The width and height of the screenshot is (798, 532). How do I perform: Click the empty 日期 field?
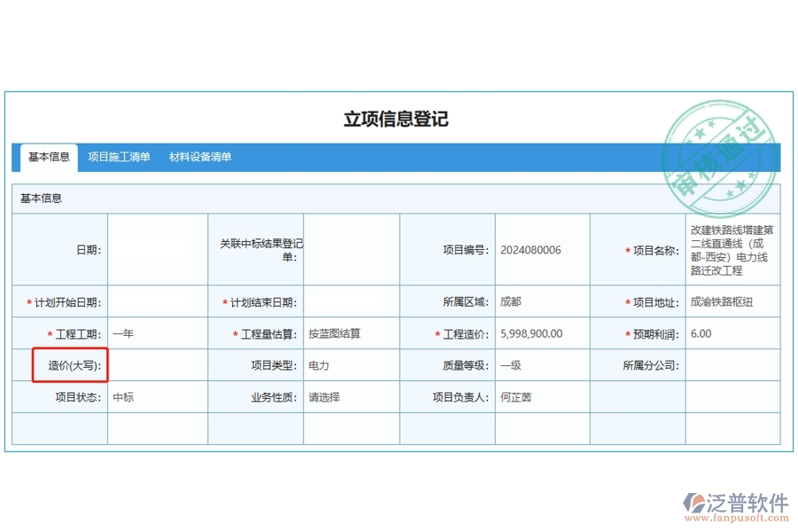pyautogui.click(x=157, y=250)
